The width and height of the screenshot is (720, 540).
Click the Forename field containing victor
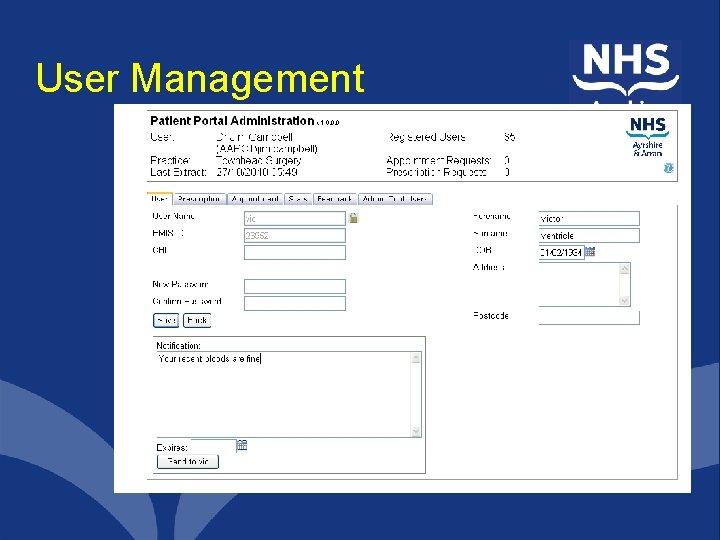[589, 219]
